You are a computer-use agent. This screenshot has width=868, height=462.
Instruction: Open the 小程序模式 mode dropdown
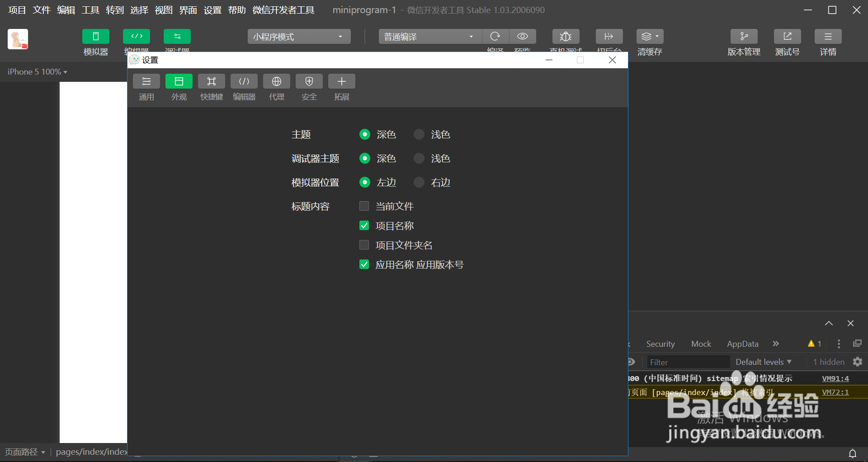pos(299,37)
